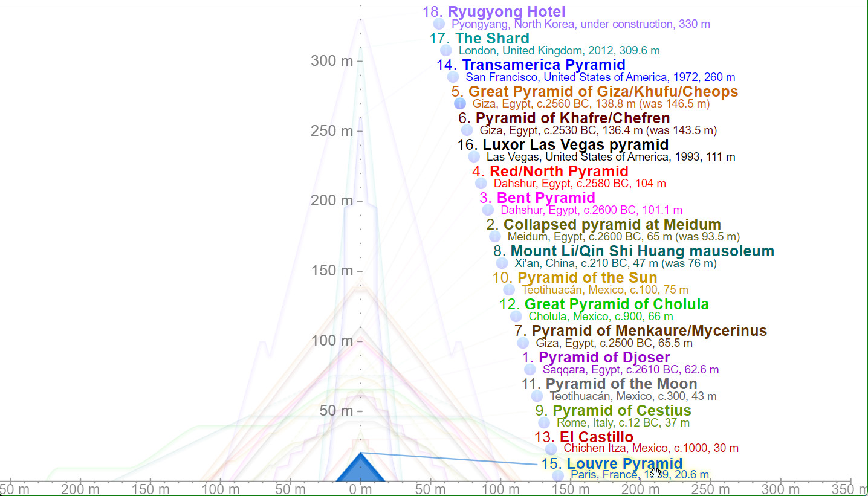
Task: Select the Pyramid of Menkaure/Mycerinus title
Action: click(x=649, y=331)
